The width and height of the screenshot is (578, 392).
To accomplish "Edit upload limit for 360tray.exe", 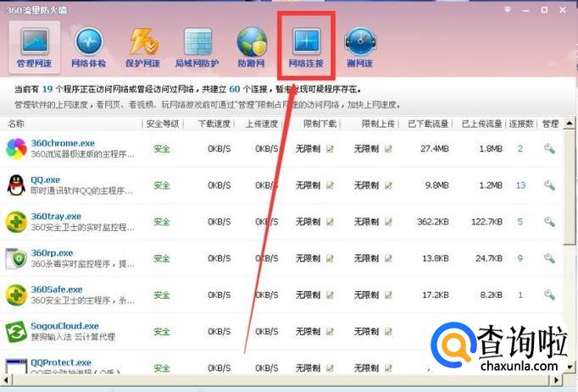I will (x=388, y=222).
